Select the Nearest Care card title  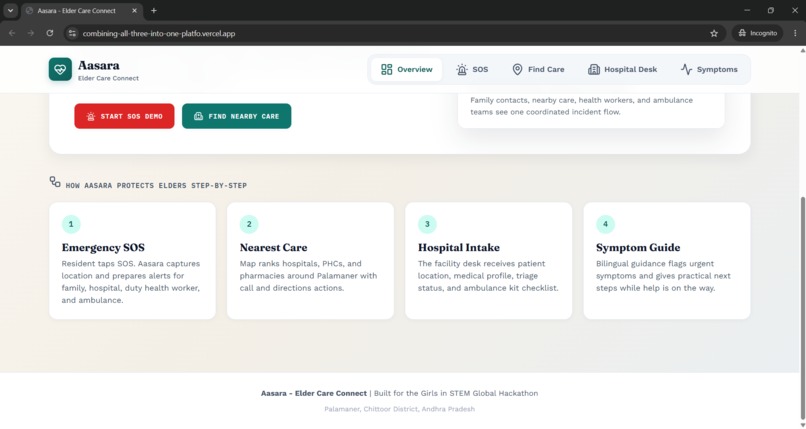point(273,248)
